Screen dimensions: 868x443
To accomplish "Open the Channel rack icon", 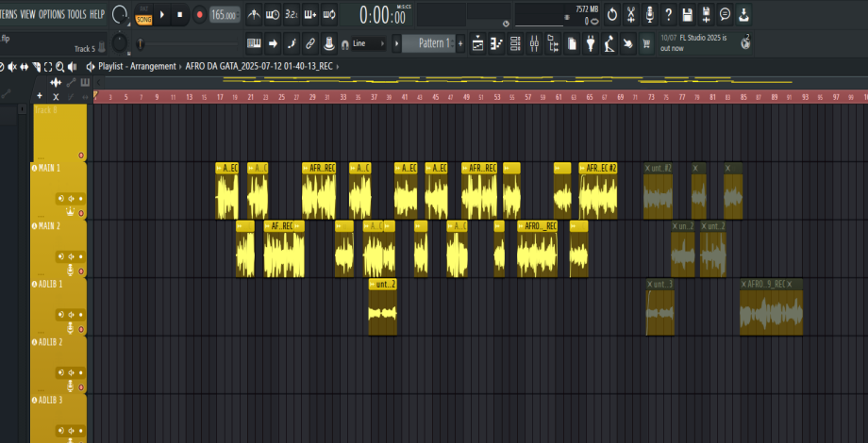I will [515, 43].
